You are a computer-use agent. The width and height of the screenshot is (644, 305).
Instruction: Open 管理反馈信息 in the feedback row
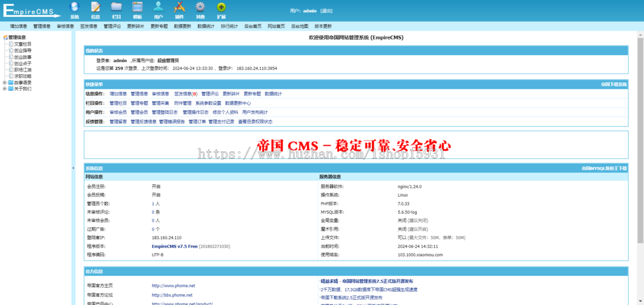143,121
